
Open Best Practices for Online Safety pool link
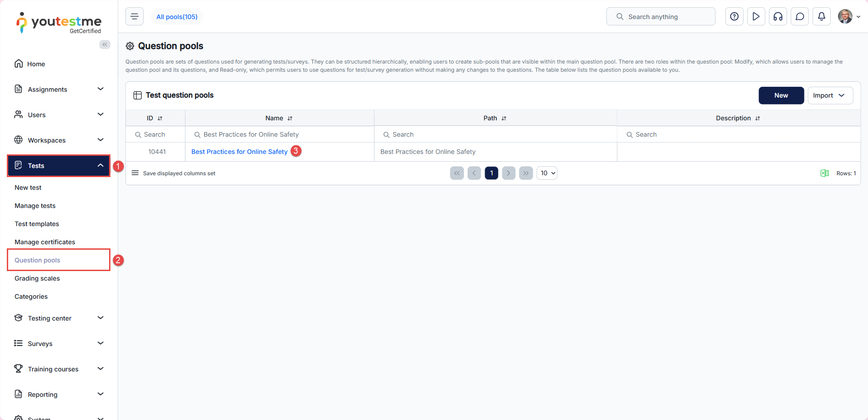tap(239, 152)
